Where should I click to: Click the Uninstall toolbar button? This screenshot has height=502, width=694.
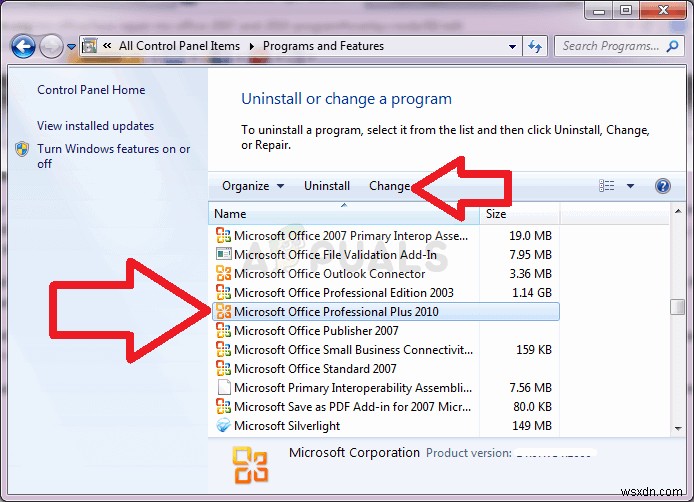pos(327,186)
